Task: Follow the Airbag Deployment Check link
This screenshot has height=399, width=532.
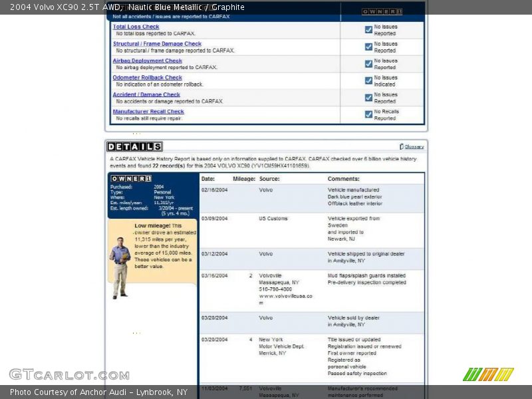Action: tap(147, 61)
